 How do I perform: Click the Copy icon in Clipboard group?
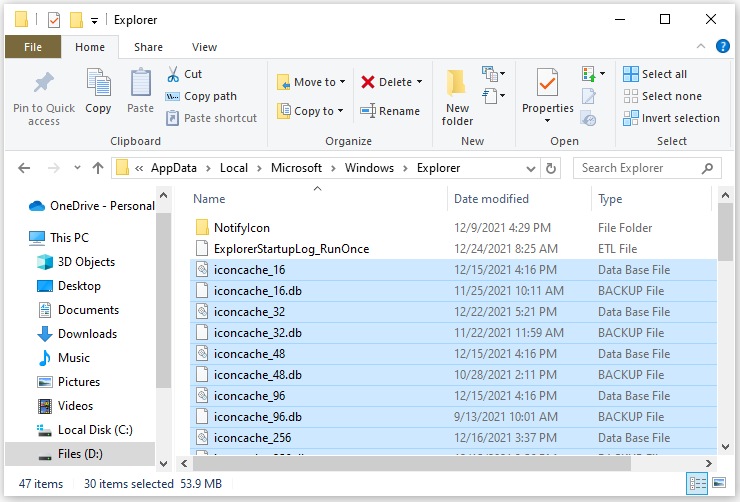(x=98, y=82)
